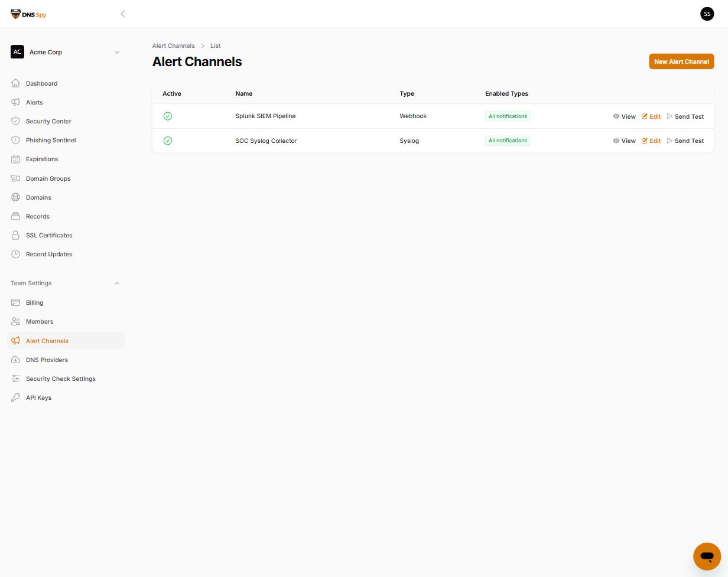Click the active checkmark for Splunk SIEM Pipeline

tap(168, 116)
